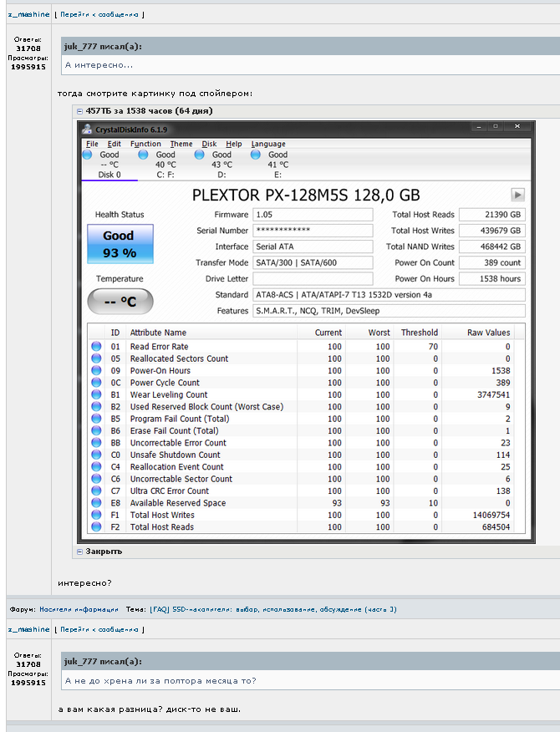The image size is (560, 732).
Task: Select Disk 0 status indicator
Action: coord(87,155)
